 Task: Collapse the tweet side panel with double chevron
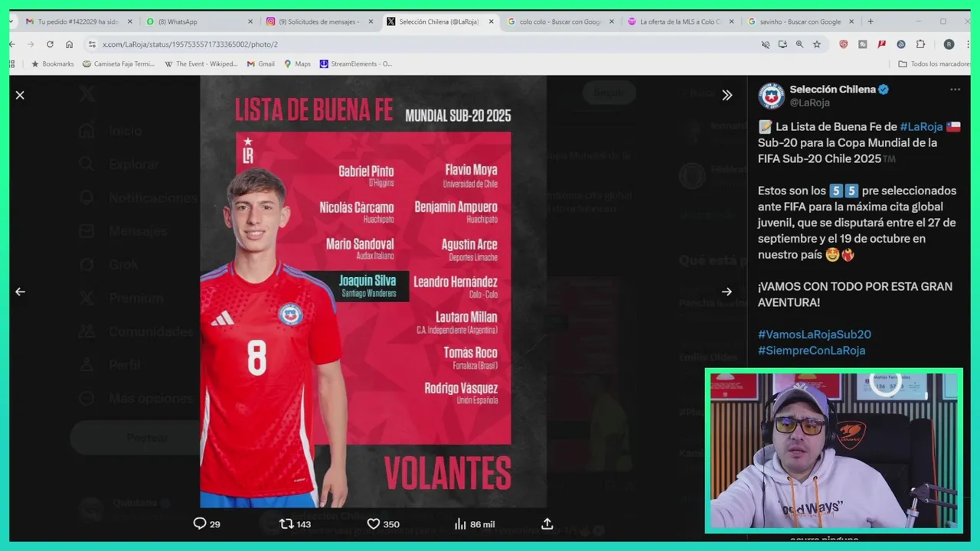click(x=727, y=95)
